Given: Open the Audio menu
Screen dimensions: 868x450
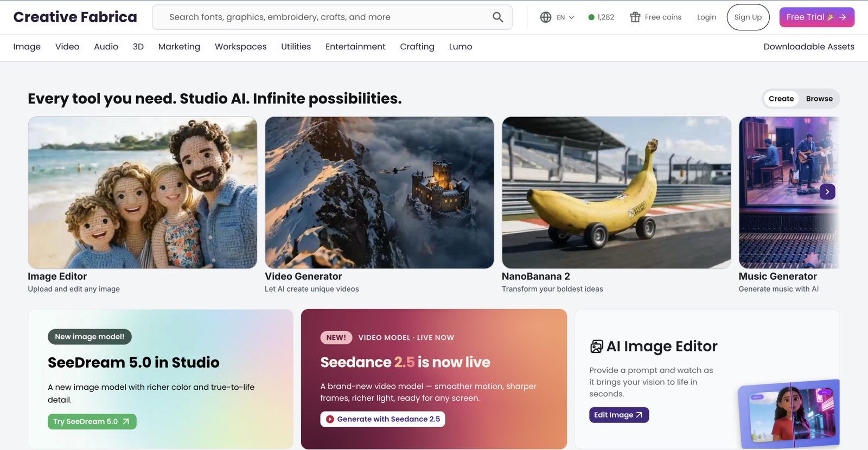Looking at the screenshot, I should coord(106,47).
